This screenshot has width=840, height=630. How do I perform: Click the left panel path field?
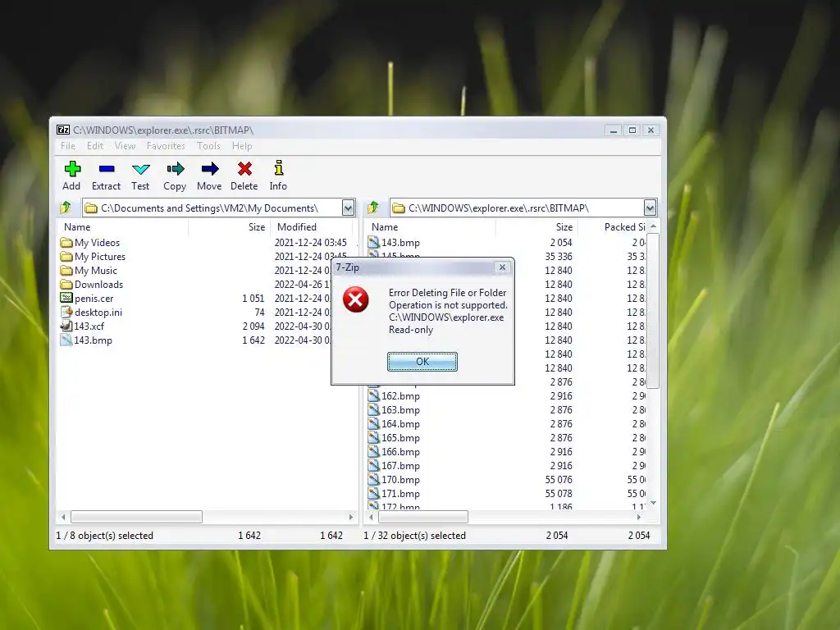[x=212, y=208]
